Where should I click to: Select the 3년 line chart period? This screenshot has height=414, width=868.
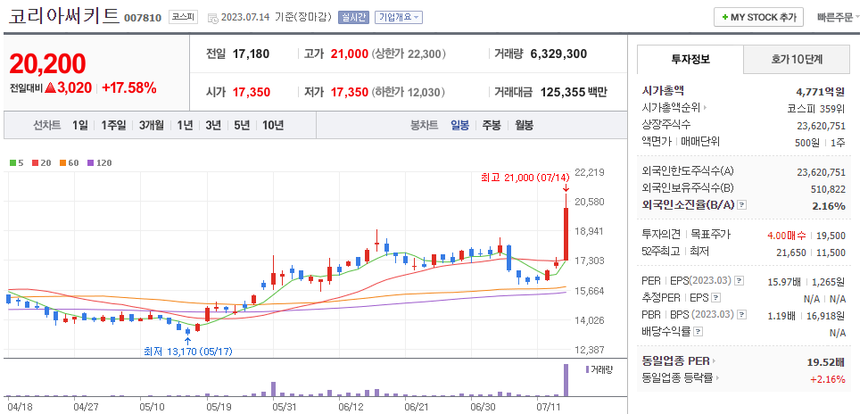click(213, 125)
